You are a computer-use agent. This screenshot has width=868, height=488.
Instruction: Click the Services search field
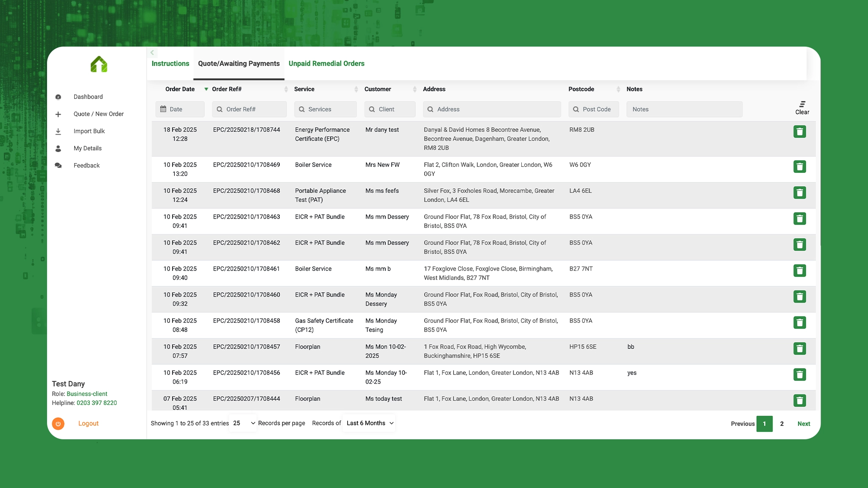pyautogui.click(x=325, y=109)
